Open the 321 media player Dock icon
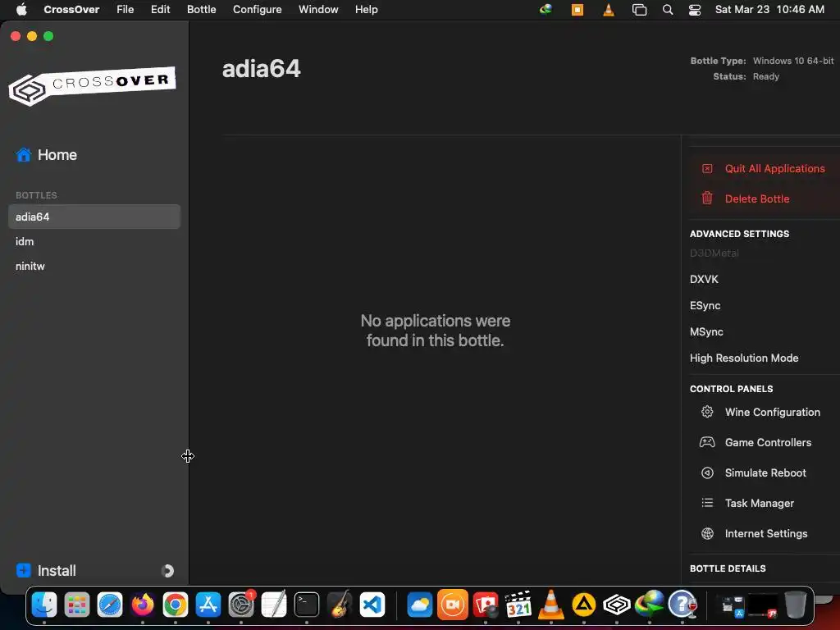The height and width of the screenshot is (630, 840). click(518, 605)
